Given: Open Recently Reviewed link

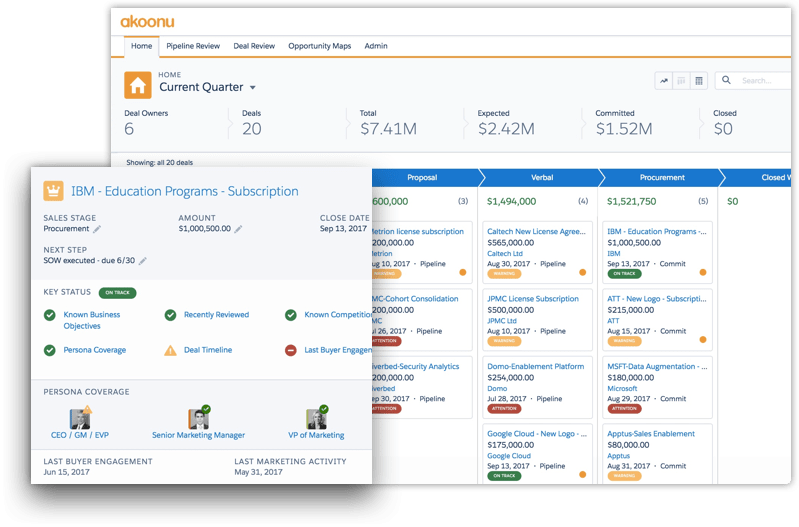Looking at the screenshot, I should coord(217,315).
